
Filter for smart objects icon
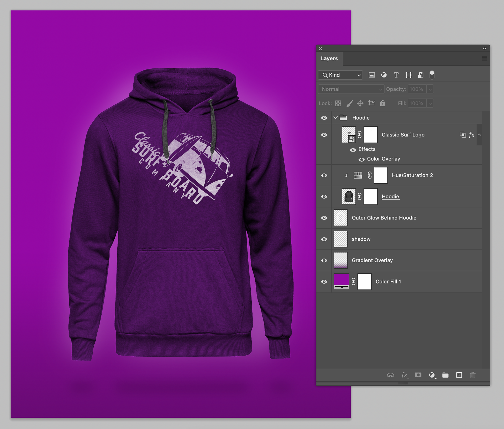(421, 75)
